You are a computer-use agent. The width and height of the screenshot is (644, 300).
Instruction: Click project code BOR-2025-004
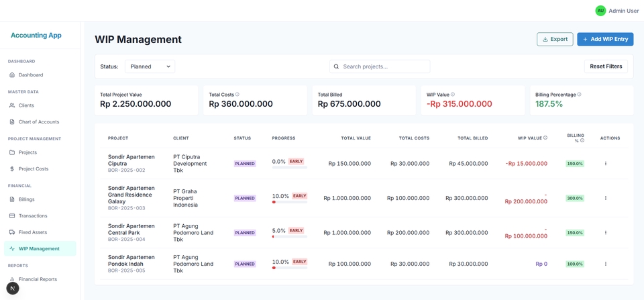coord(127,239)
